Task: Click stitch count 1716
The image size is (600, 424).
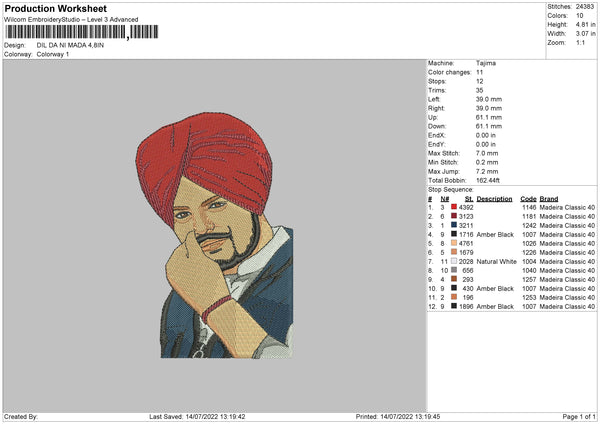Action: pyautogui.click(x=466, y=235)
